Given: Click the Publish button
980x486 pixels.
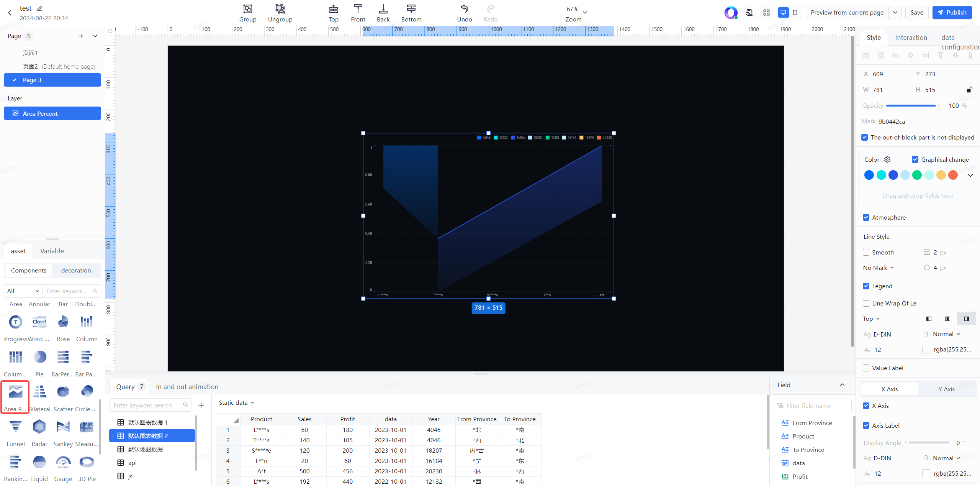Looking at the screenshot, I should point(952,13).
